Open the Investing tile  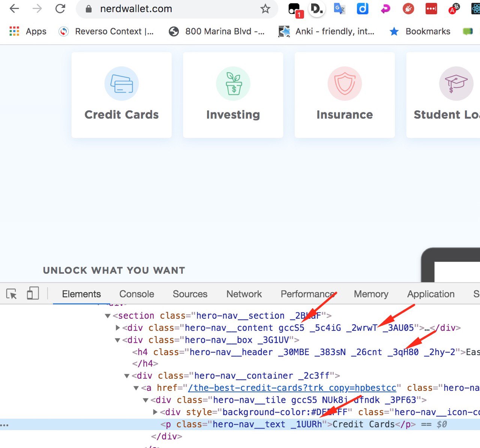click(x=233, y=95)
